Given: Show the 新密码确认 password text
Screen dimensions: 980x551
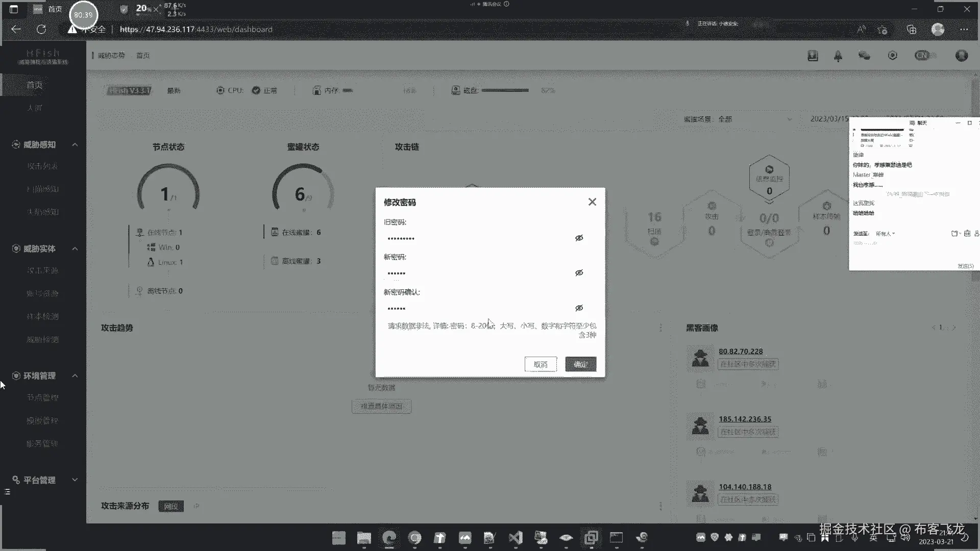Looking at the screenshot, I should coord(579,308).
